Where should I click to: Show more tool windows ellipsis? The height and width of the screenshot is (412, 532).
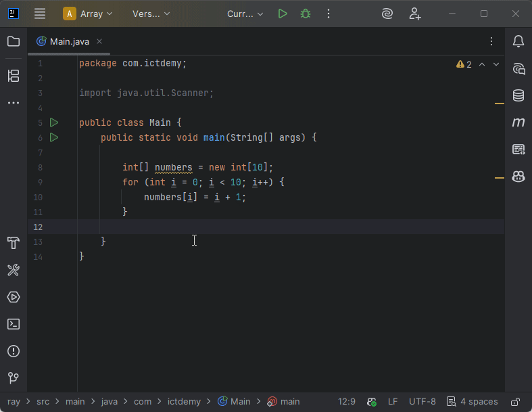tap(14, 103)
